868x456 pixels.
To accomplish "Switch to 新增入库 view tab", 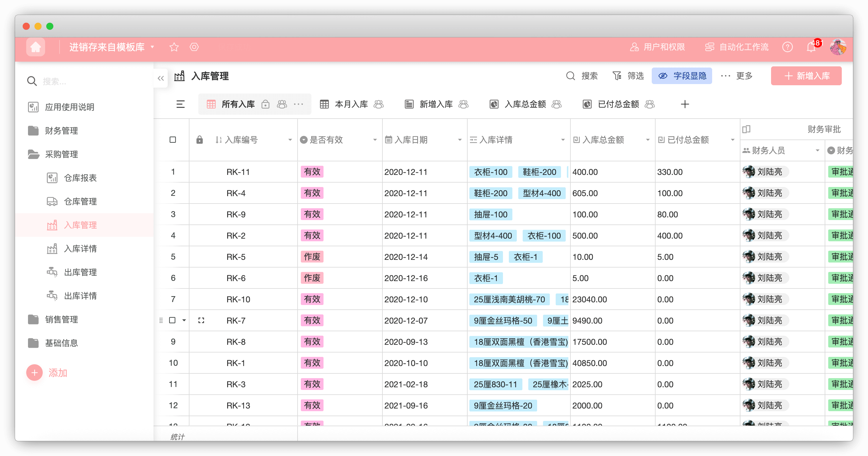I will (x=436, y=104).
